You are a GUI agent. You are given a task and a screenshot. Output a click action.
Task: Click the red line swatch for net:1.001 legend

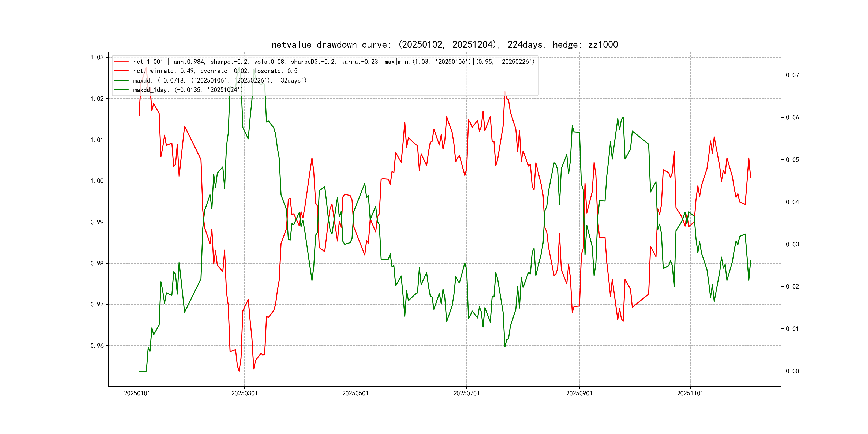(121, 62)
